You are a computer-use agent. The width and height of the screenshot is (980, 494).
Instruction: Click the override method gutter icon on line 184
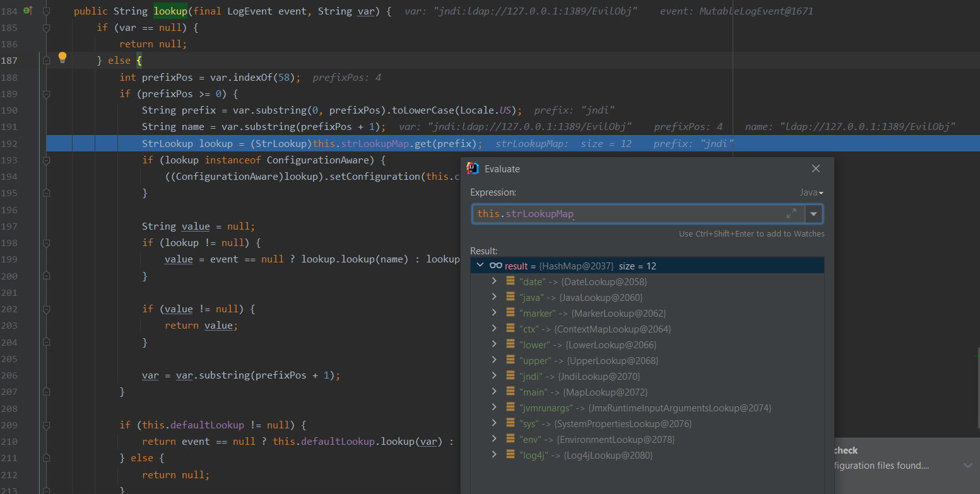[28, 11]
